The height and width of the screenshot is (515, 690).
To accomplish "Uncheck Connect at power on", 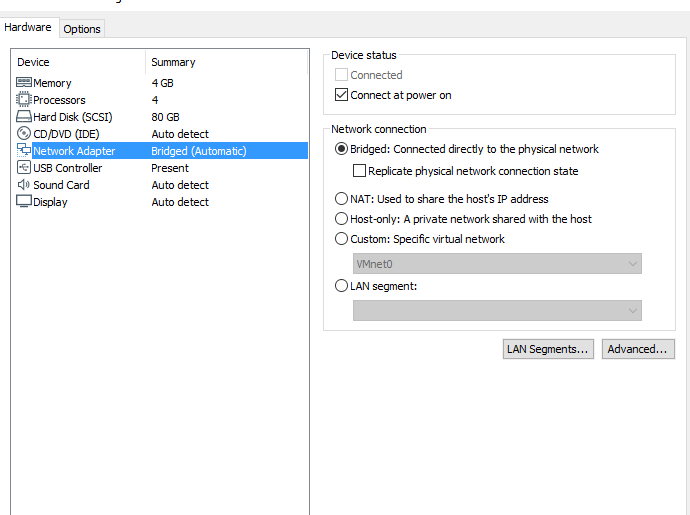I will [x=341, y=95].
